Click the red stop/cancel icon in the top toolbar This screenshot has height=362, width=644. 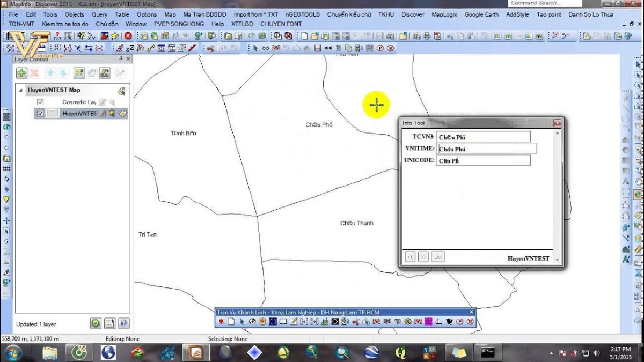(x=128, y=36)
